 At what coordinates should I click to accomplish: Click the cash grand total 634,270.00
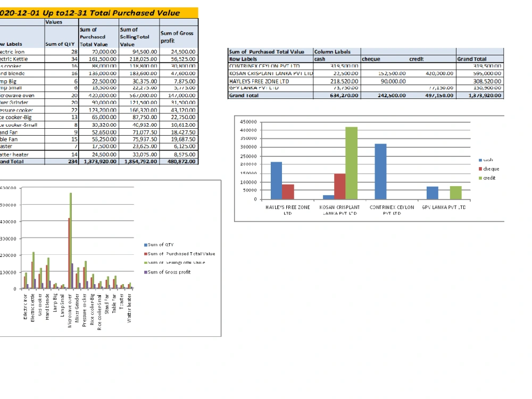337,95
